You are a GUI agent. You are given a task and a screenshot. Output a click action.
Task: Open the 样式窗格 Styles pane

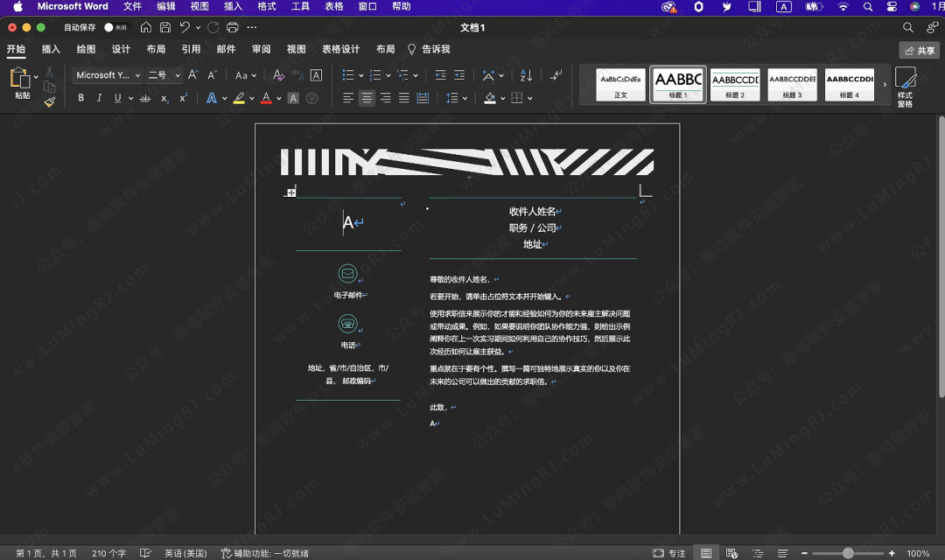point(905,87)
